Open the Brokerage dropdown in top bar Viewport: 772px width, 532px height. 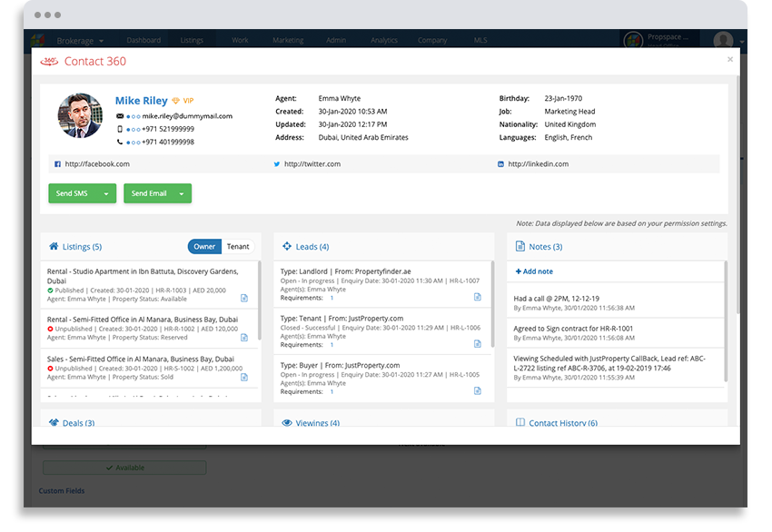(x=80, y=41)
